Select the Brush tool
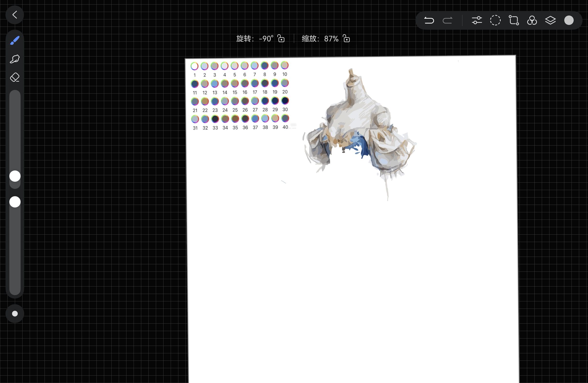Viewport: 588px width, 383px height. click(15, 40)
